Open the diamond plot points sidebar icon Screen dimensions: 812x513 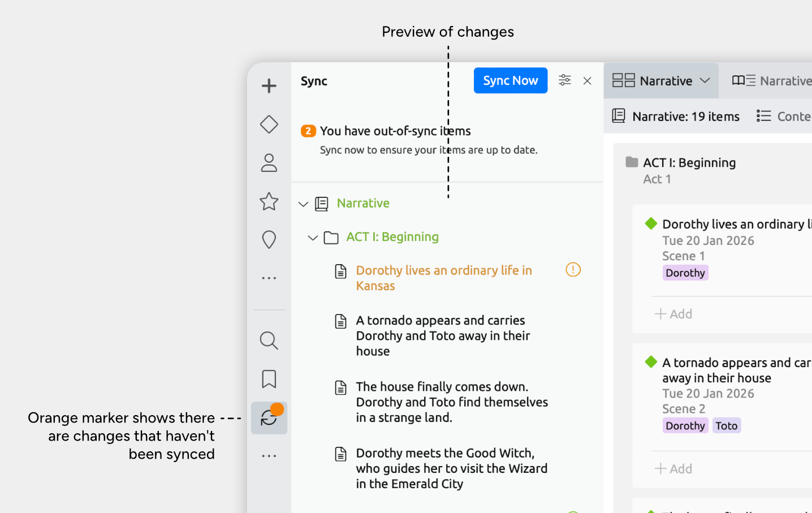pos(269,124)
